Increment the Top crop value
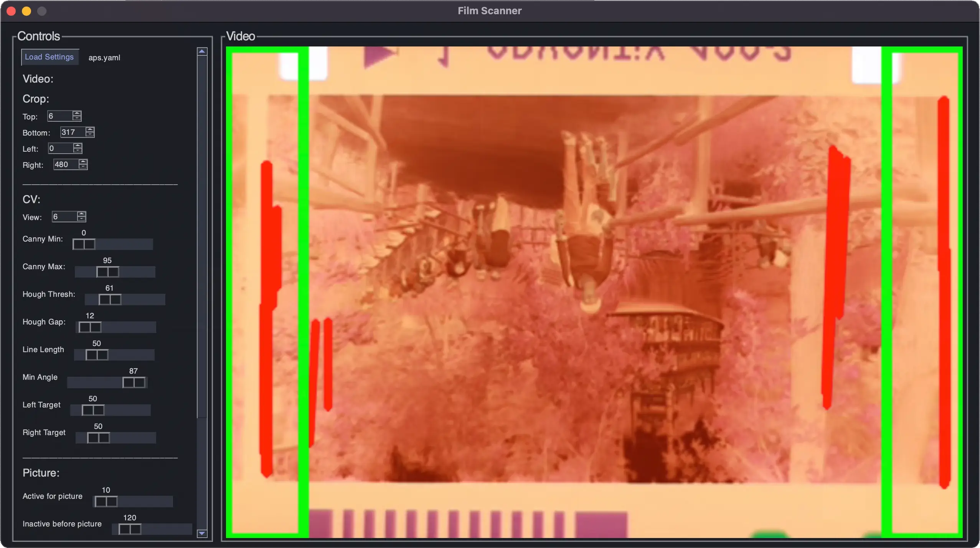Viewport: 980px width, 548px height. pos(77,113)
